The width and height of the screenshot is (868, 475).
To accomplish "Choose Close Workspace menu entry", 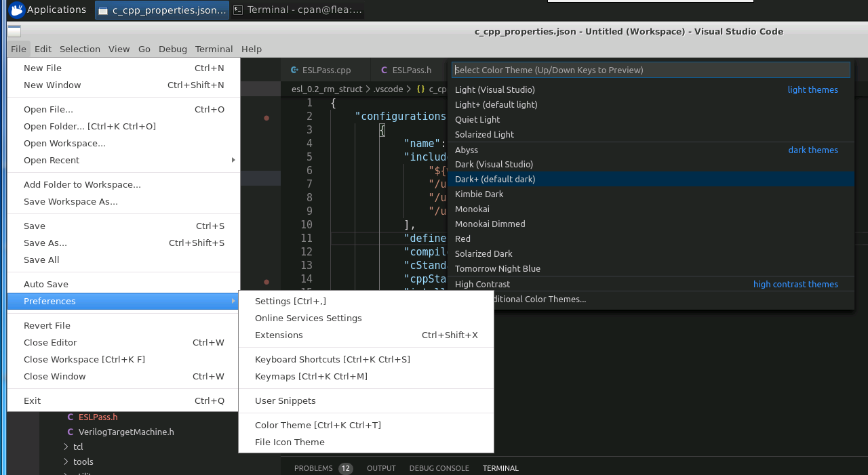I will tap(124, 359).
